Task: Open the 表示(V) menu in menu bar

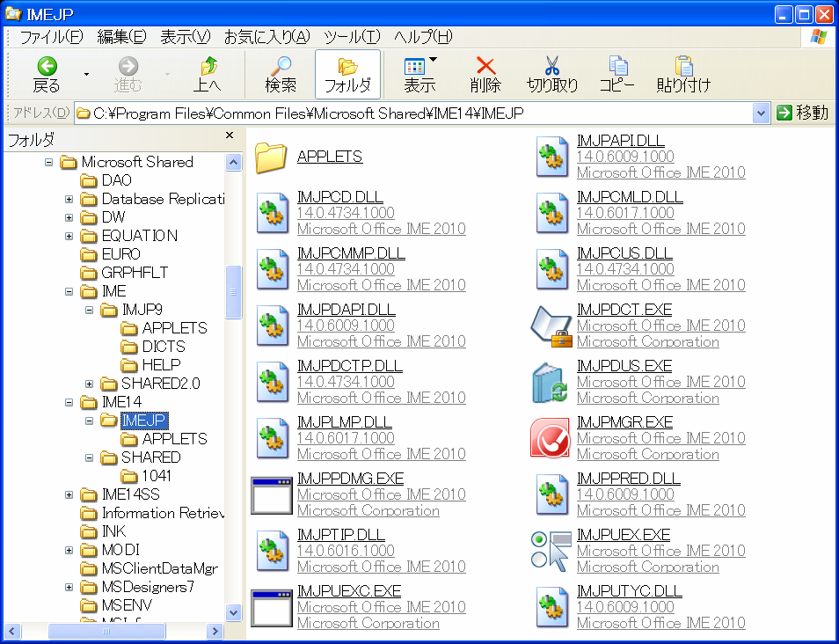Action: 186,37
